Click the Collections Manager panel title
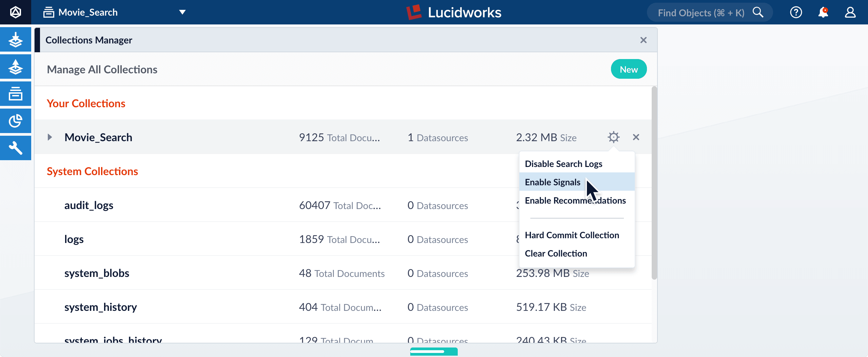 click(x=89, y=40)
